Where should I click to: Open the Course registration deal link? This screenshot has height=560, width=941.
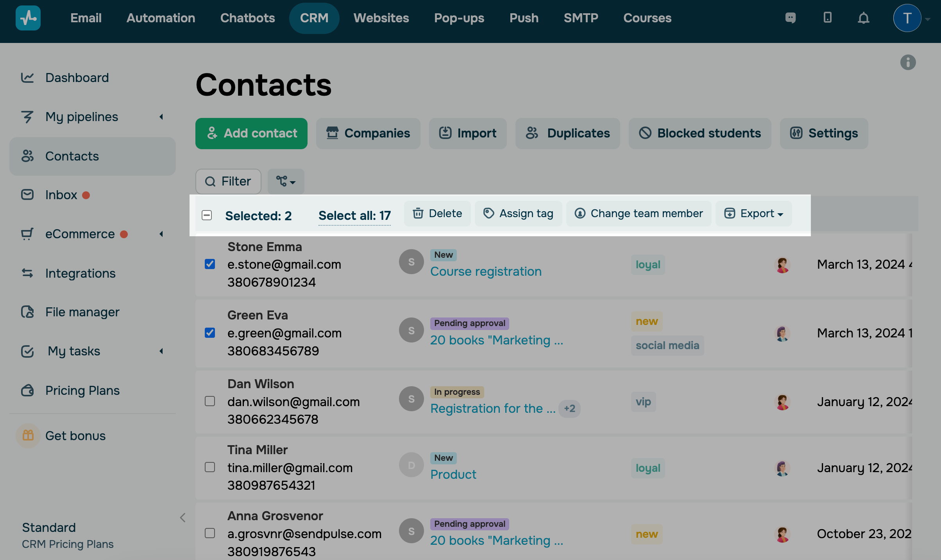coord(486,271)
